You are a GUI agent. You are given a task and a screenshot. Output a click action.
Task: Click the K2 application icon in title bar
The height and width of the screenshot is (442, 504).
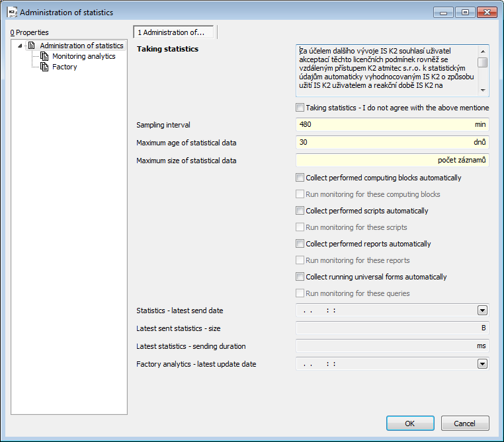click(12, 13)
